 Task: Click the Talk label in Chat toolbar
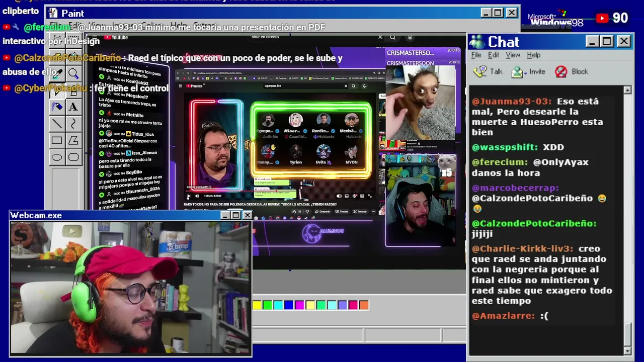pos(496,72)
